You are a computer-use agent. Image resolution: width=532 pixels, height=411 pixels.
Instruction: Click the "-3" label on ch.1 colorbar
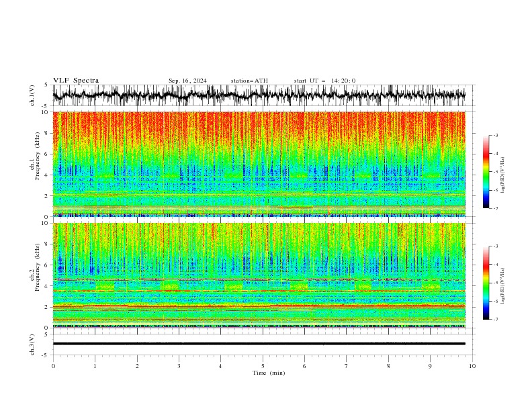coord(496,135)
